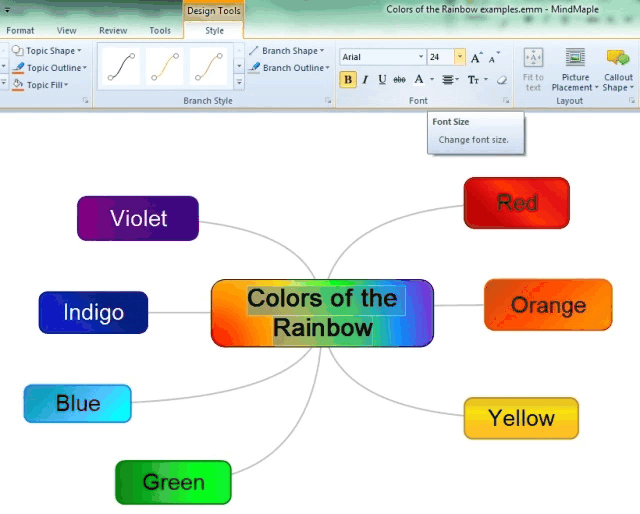Image resolution: width=640 pixels, height=514 pixels.
Task: Click the Topic Fill paint bucket
Action: [18, 85]
